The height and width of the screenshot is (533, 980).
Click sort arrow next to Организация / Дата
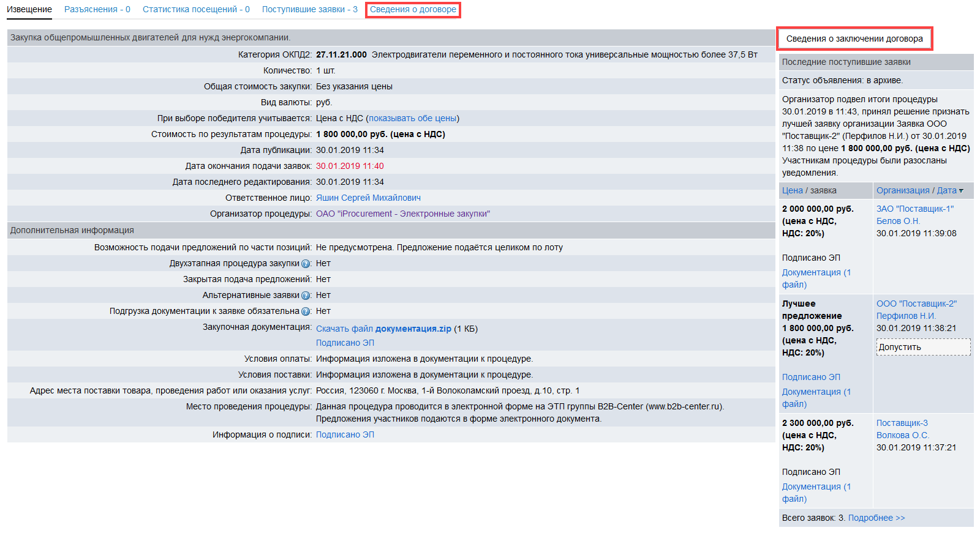(961, 191)
